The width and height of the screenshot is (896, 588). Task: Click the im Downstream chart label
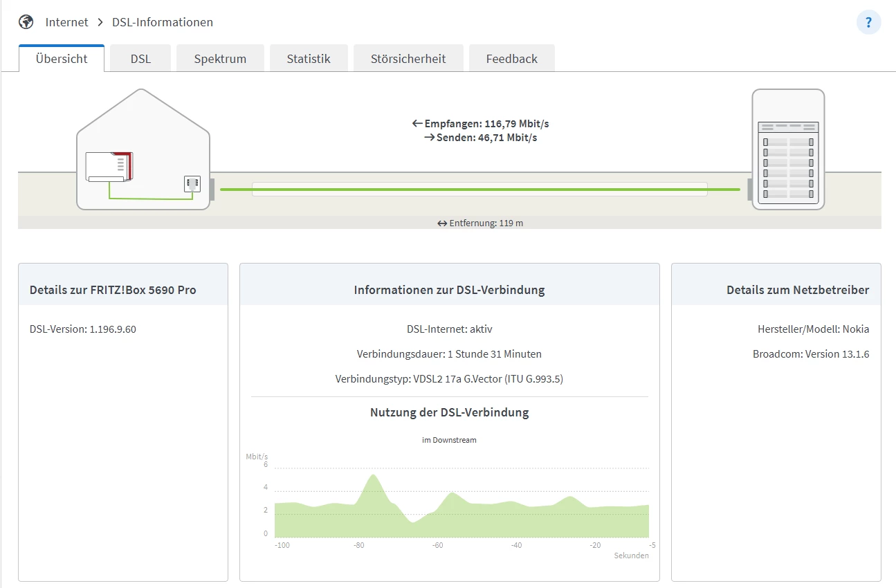[x=450, y=440]
